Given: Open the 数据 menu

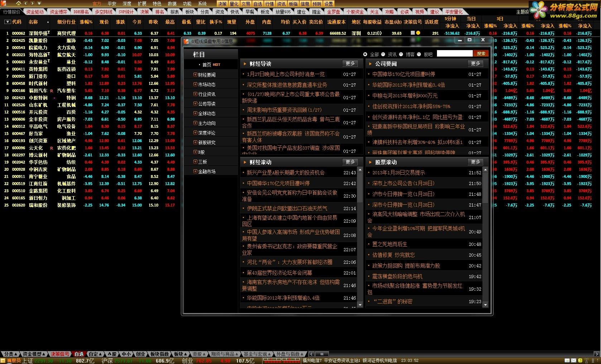Looking at the screenshot, I should (172, 4).
